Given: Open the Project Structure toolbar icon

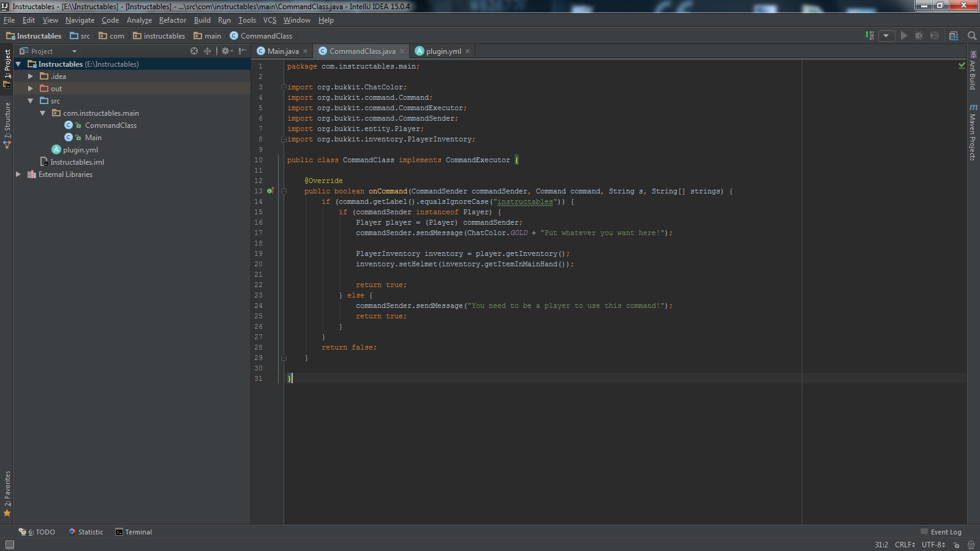Looking at the screenshot, I should (954, 36).
